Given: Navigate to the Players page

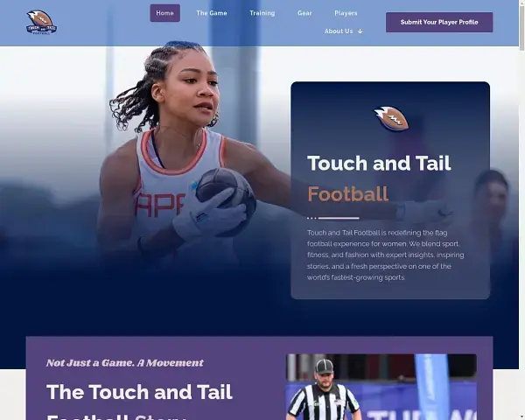Looking at the screenshot, I should 346,13.
